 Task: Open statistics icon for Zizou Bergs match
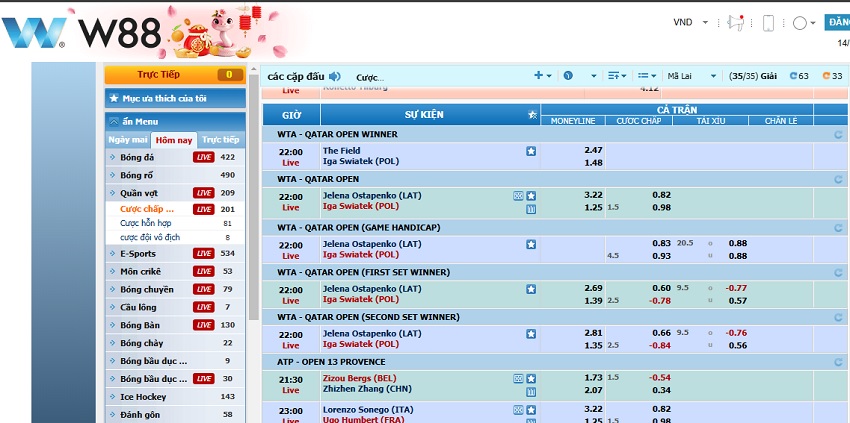tap(531, 392)
